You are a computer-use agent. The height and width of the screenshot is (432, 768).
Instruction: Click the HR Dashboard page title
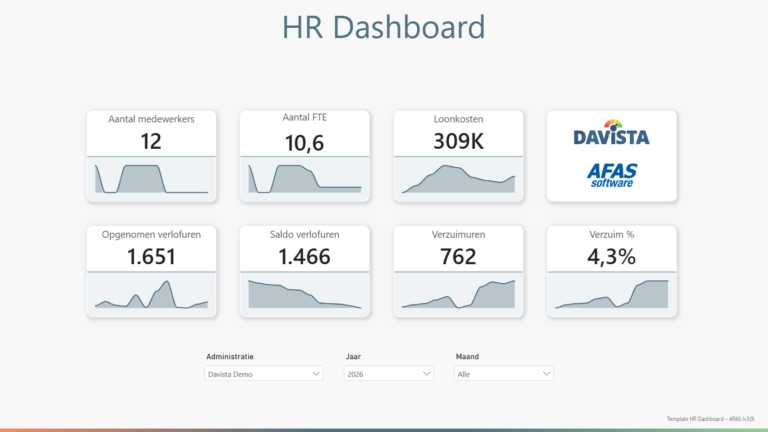tap(384, 27)
